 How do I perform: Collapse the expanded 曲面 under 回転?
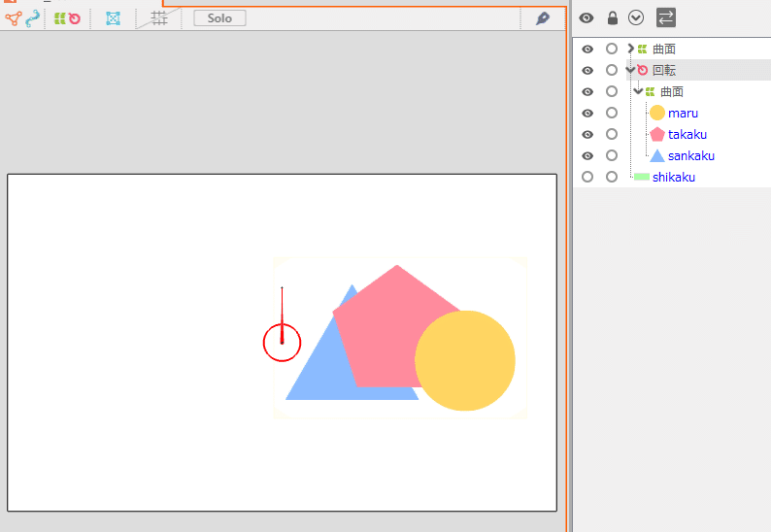tap(638, 91)
